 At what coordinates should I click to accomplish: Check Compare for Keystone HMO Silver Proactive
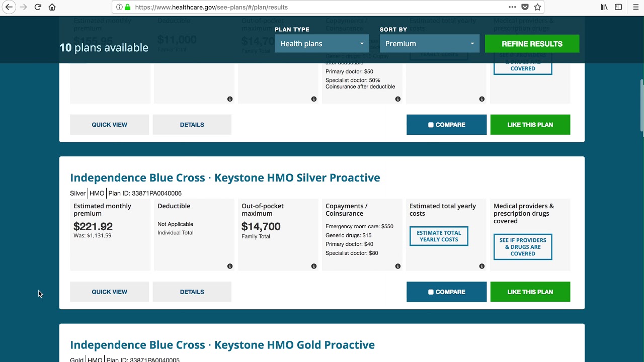(431, 292)
